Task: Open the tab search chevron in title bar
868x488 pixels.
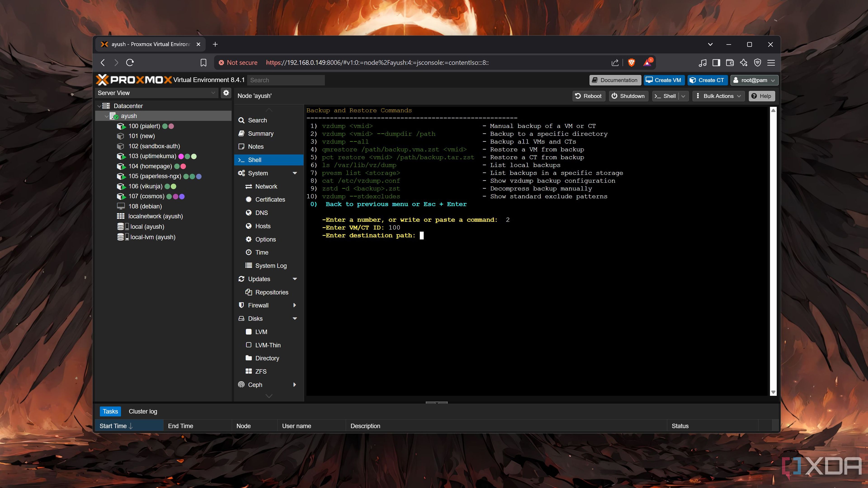Action: pyautogui.click(x=710, y=44)
